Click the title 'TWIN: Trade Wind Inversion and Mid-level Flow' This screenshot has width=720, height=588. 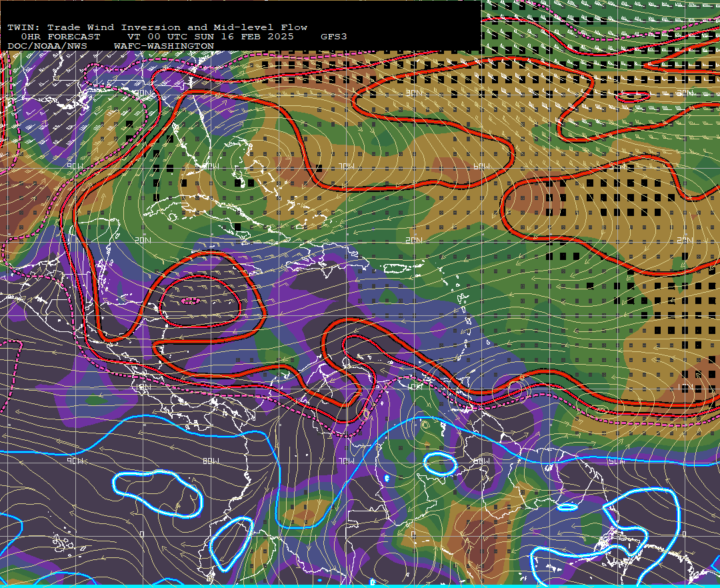coord(157,27)
